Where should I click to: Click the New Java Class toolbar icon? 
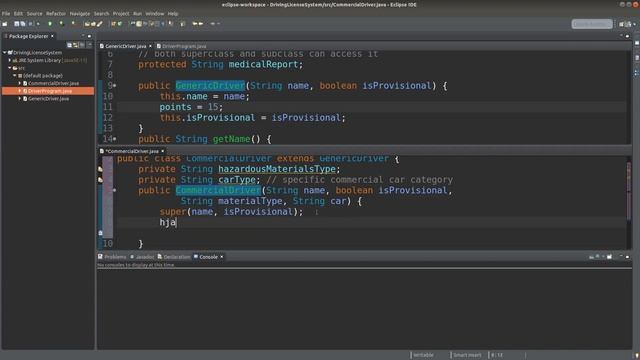coord(120,24)
